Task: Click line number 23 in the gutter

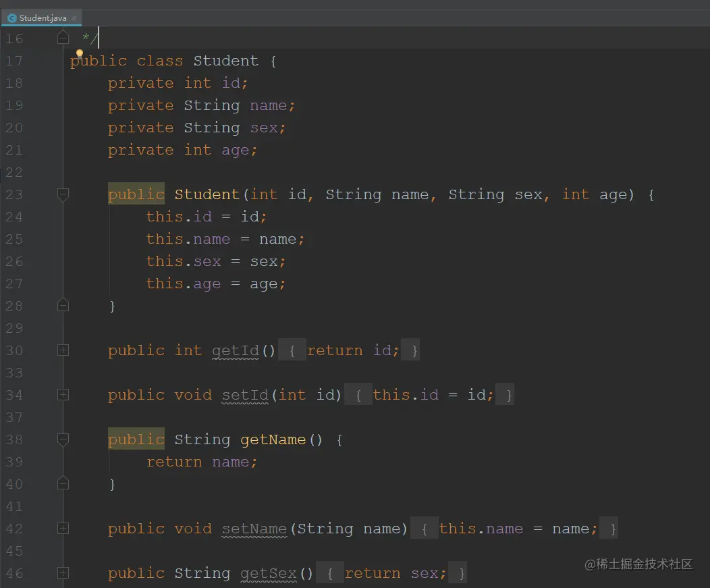Action: click(14, 194)
